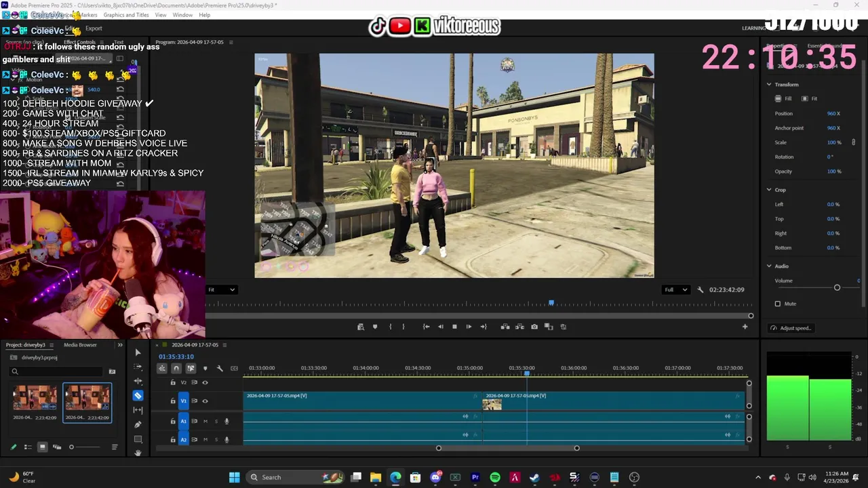Open the Button Editor plus icon
868x488 pixels.
pos(745,327)
